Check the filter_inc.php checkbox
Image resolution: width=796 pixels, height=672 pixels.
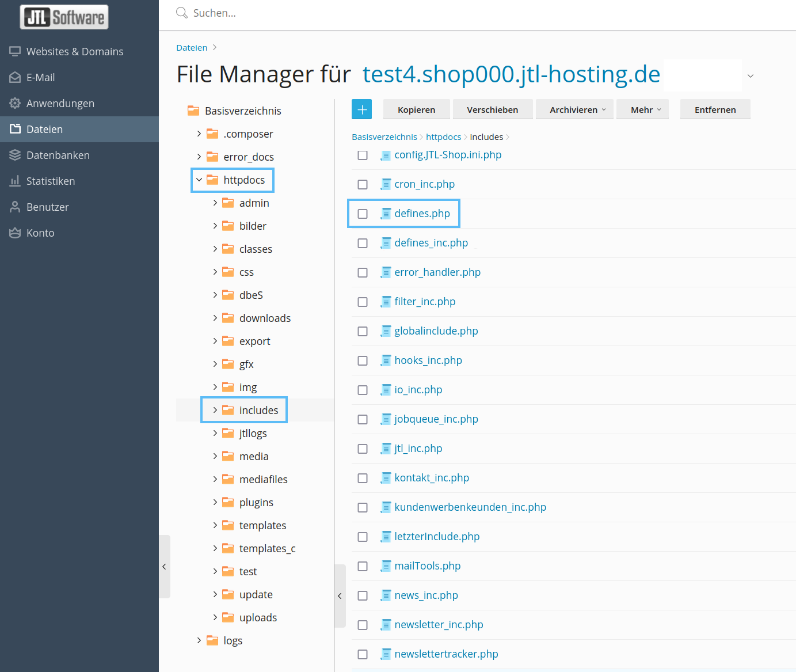(x=363, y=302)
